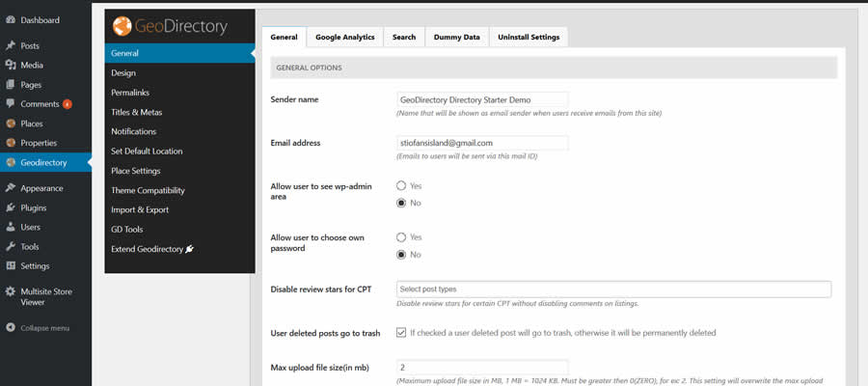
Task: Select No for wp-admin area access
Action: pyautogui.click(x=401, y=203)
